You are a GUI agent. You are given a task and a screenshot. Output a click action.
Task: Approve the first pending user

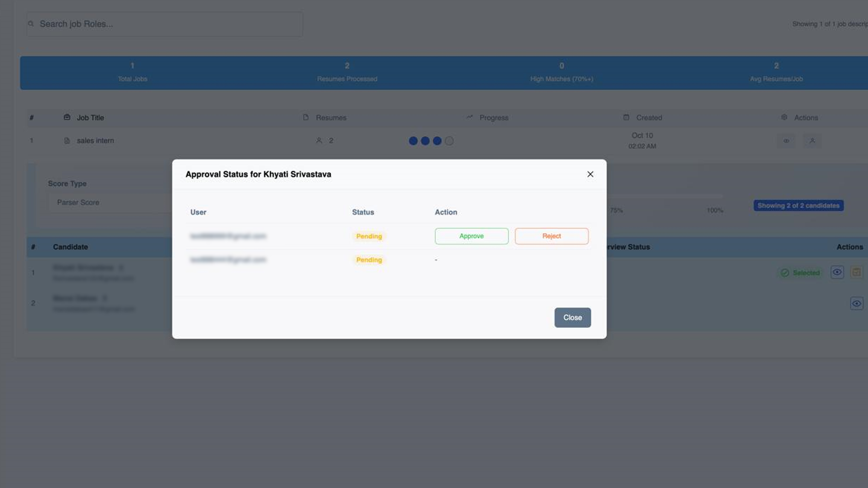click(x=471, y=236)
